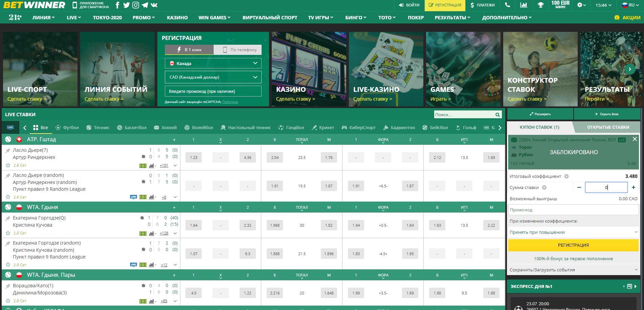
Task: Click the Промо-код input field
Action: (x=573, y=210)
